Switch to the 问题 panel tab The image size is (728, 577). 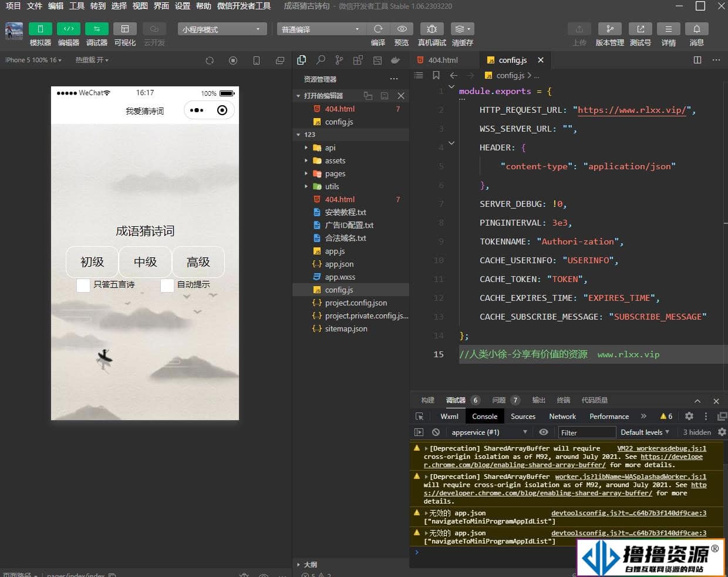[x=499, y=400]
